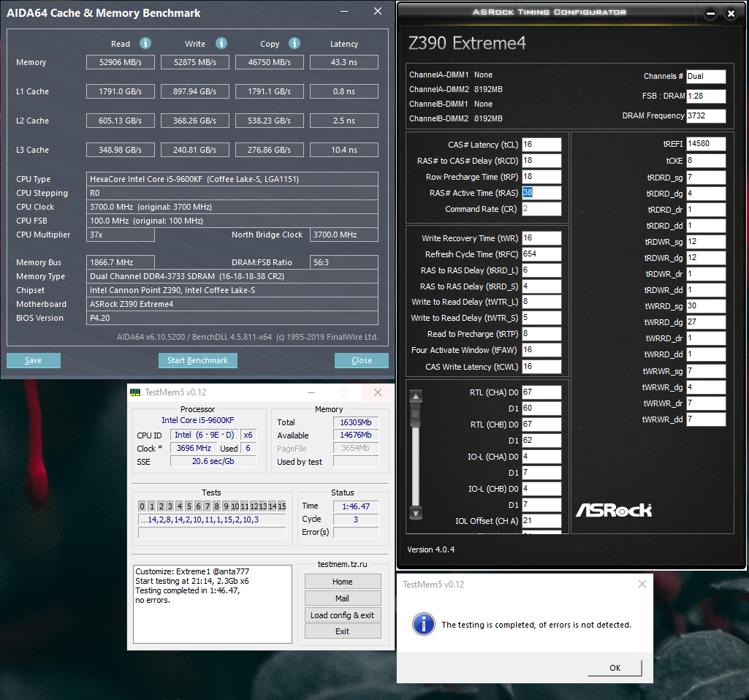Click the RTL (CHA) D0 field
The width and height of the screenshot is (749, 700).
pyautogui.click(x=541, y=392)
